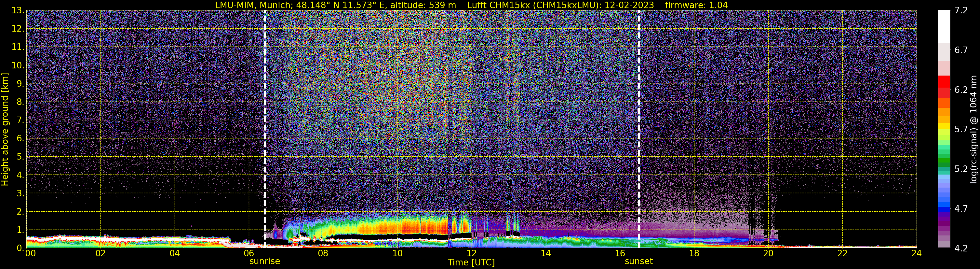The height and width of the screenshot is (269, 980).
Task: Click the colorbar value '7.2'
Action: pyautogui.click(x=961, y=10)
